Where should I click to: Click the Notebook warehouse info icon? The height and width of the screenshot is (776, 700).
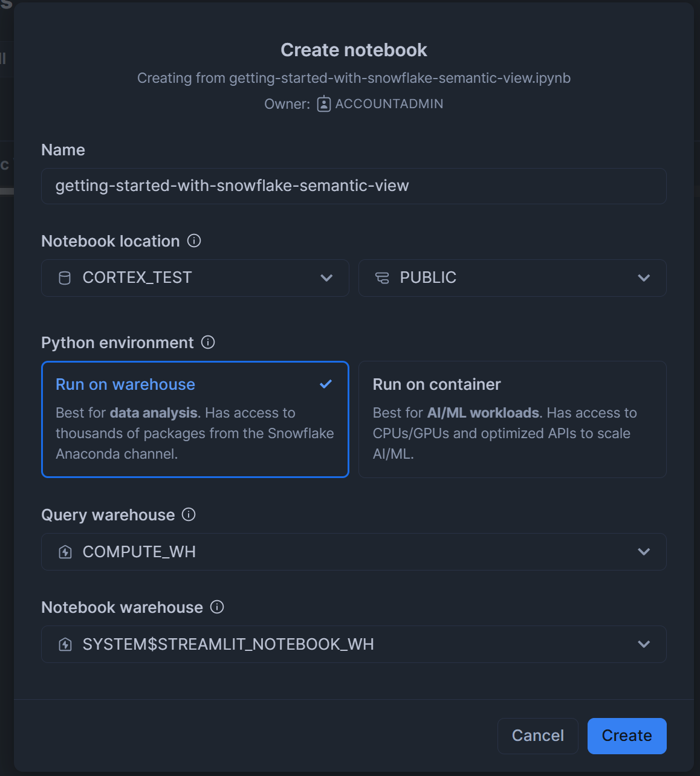tap(217, 607)
